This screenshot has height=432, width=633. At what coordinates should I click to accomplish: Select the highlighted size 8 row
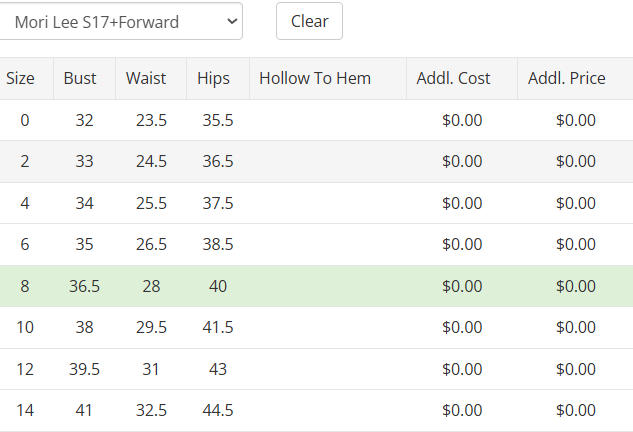point(316,286)
